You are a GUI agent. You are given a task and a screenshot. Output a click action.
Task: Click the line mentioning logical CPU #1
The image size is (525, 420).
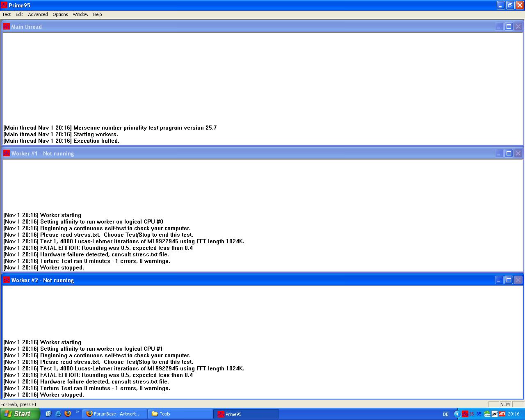pyautogui.click(x=83, y=349)
